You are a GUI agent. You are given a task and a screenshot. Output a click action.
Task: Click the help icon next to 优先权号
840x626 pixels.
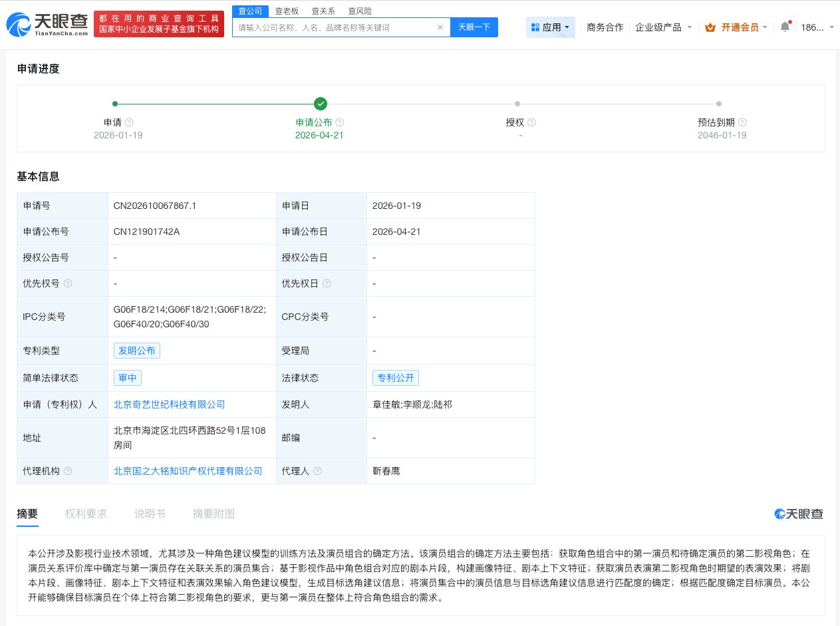(68, 283)
